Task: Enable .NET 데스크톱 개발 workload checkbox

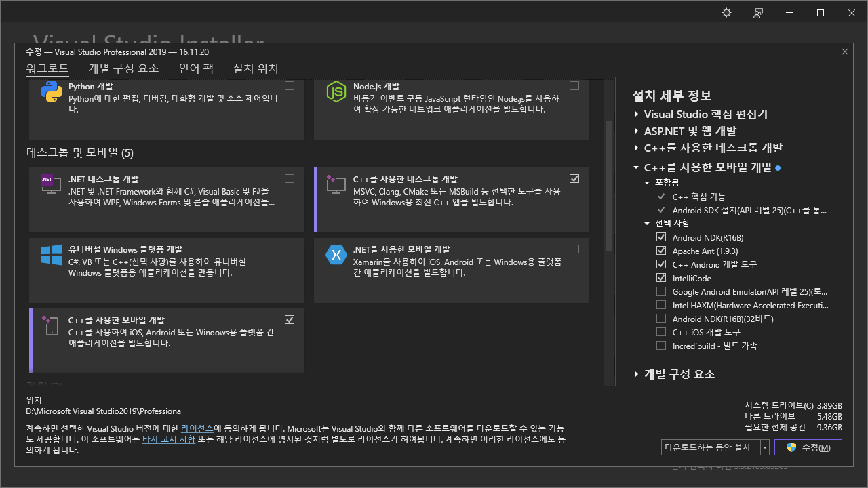Action: (290, 179)
